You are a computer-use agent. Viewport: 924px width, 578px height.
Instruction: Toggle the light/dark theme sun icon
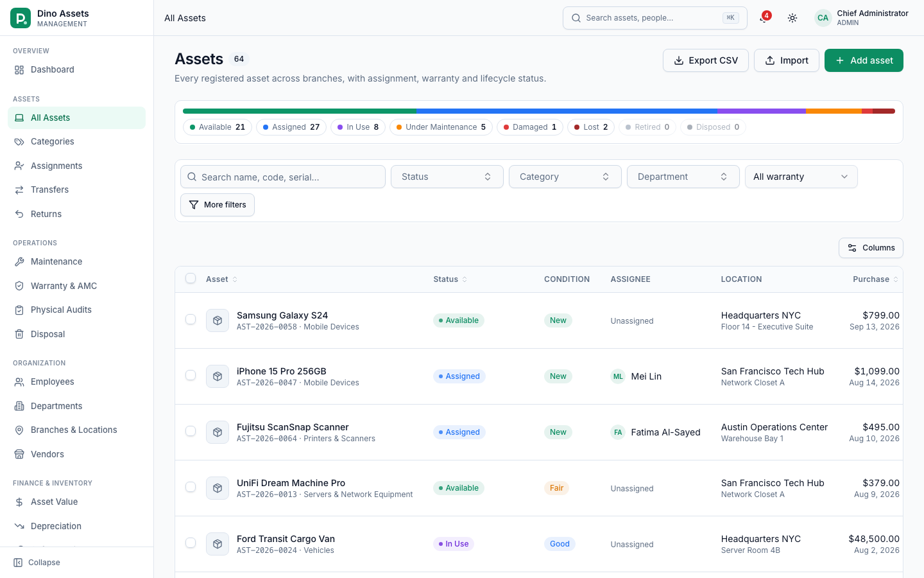coord(792,18)
